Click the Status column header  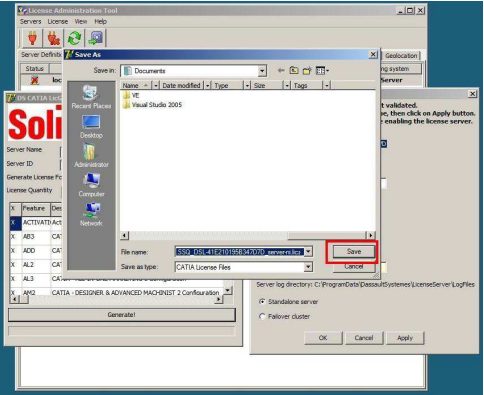35,69
